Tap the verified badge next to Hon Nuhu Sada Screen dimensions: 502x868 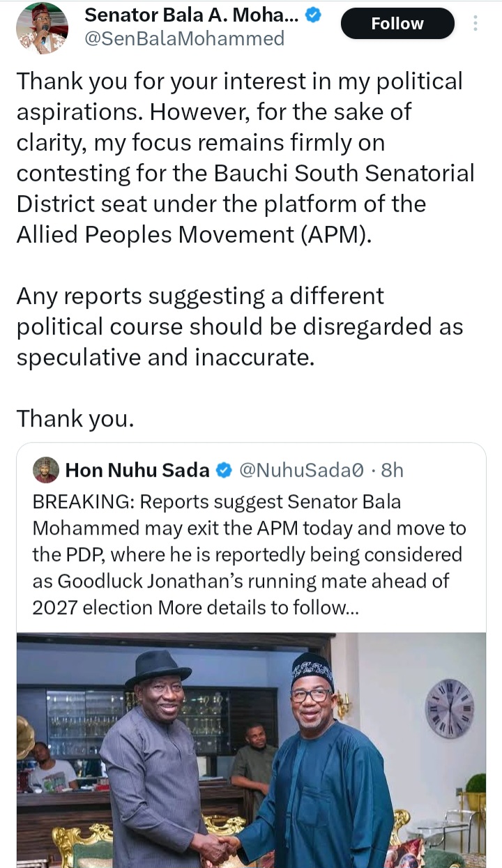click(224, 471)
